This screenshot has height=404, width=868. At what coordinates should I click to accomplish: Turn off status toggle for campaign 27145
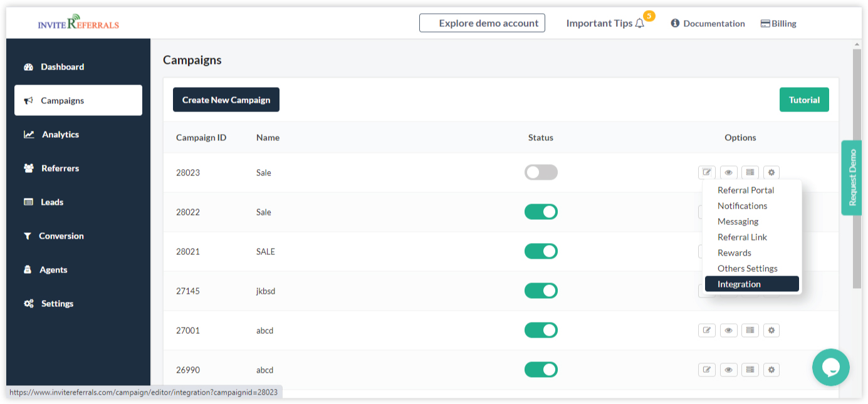[x=541, y=291]
